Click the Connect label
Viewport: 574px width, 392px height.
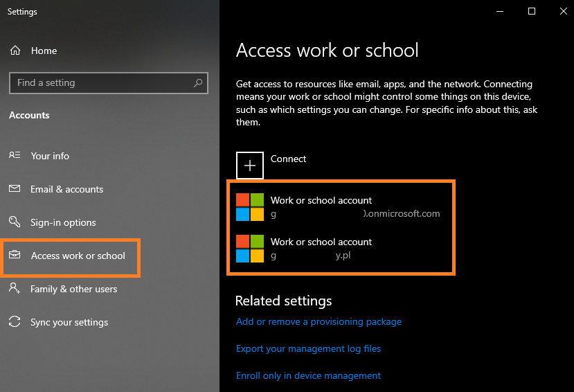click(x=288, y=159)
